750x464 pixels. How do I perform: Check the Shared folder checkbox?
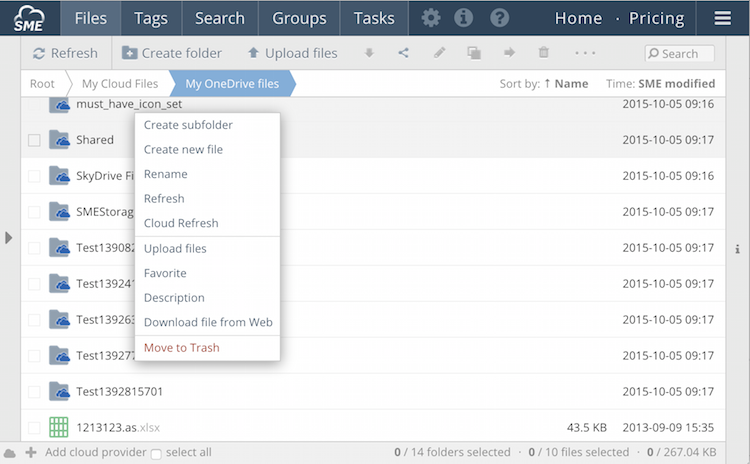[34, 140]
